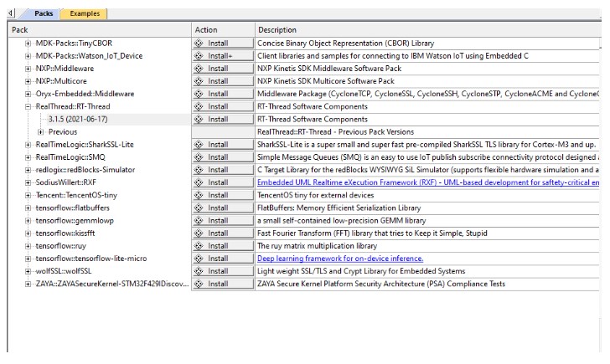The width and height of the screenshot is (610, 364).
Task: Install the Oryx-Embedded::Middleware pack
Action: (223, 94)
